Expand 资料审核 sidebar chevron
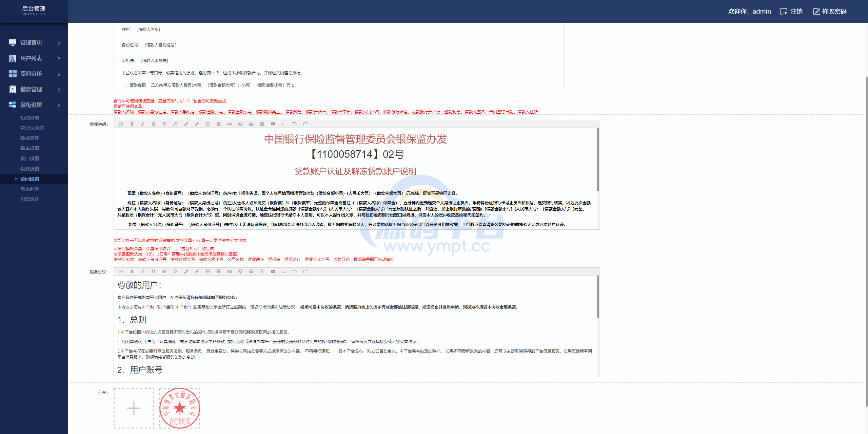The image size is (868, 434). point(59,74)
